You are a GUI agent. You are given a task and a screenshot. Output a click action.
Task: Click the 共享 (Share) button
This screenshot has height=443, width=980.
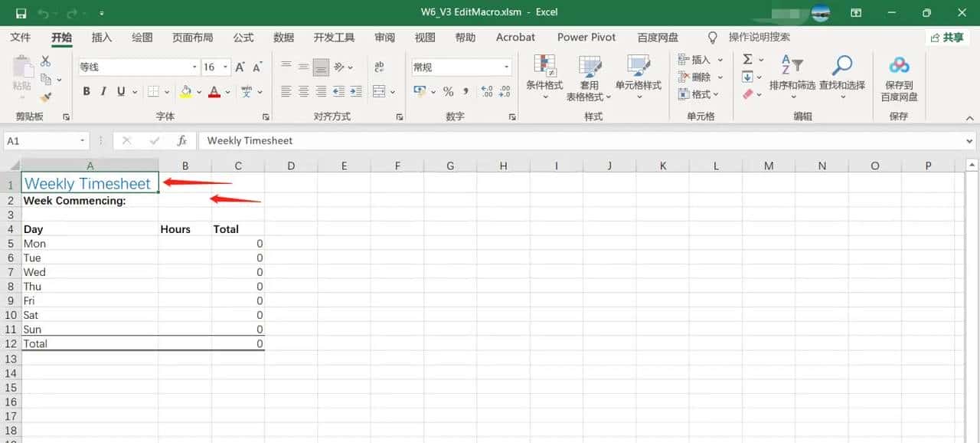[947, 38]
